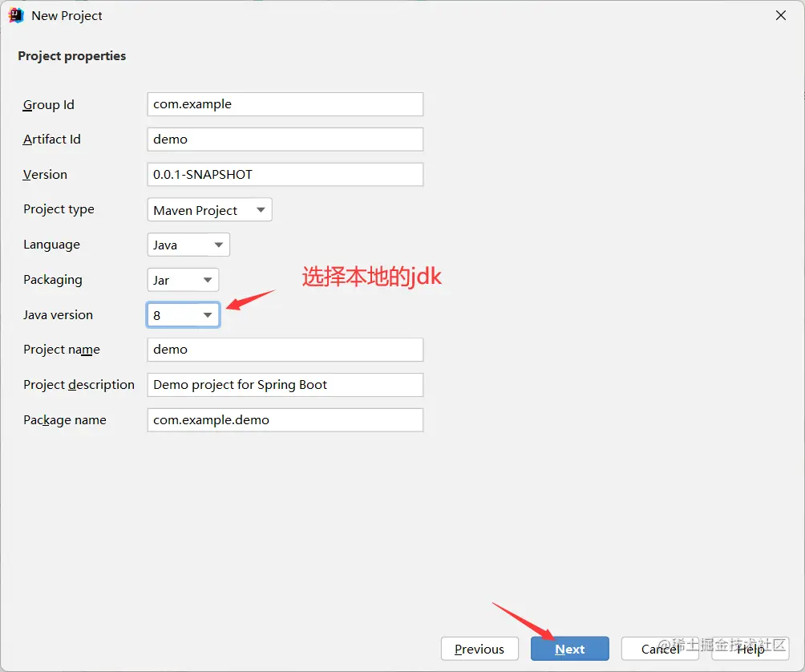The width and height of the screenshot is (805, 672).
Task: Click the Artifact Id label
Action: point(52,139)
